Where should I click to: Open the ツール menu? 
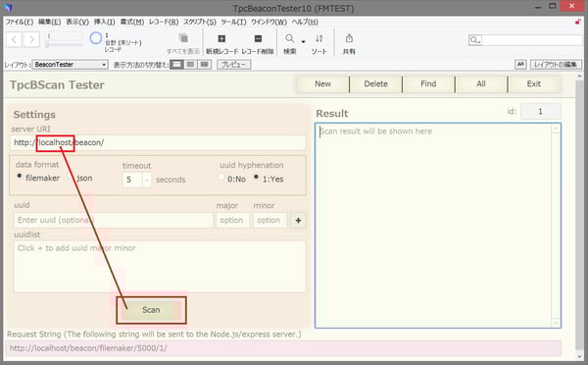[233, 22]
